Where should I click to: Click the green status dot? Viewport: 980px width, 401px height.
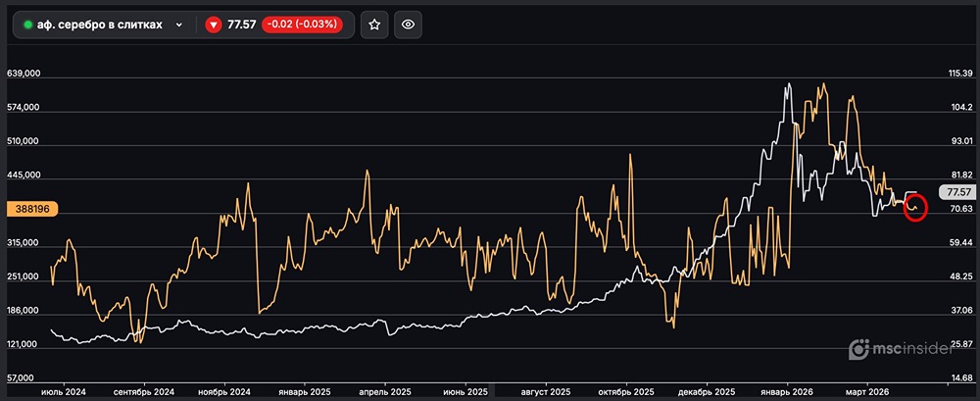(x=27, y=25)
